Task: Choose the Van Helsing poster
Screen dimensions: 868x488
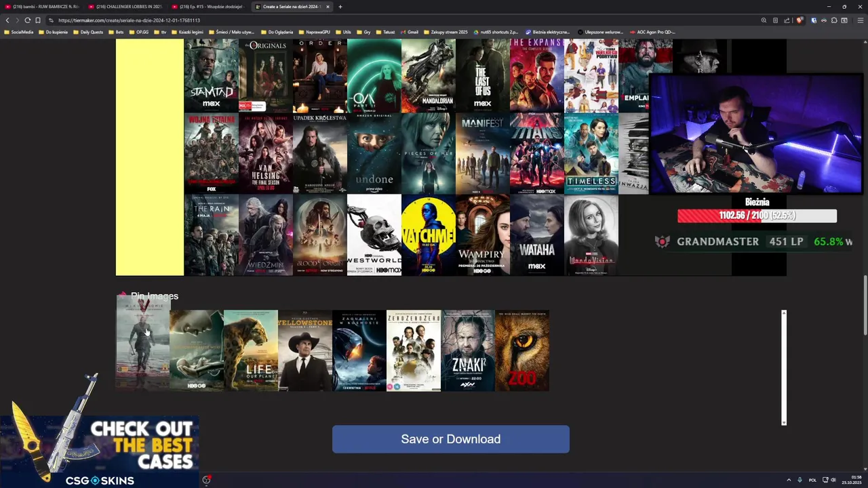Action: [265, 154]
